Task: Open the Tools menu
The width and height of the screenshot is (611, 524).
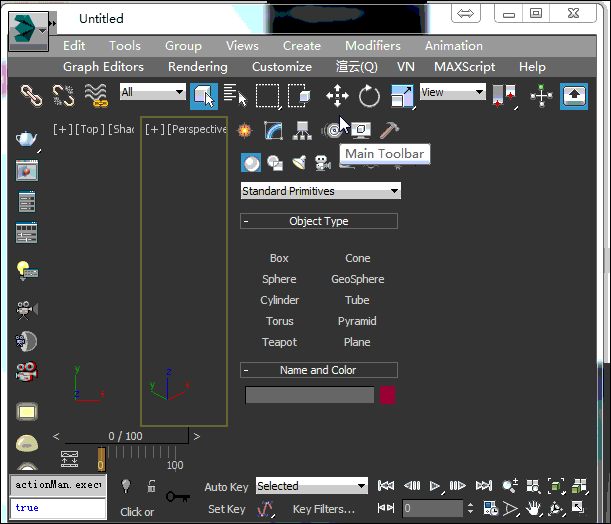Action: pos(125,46)
